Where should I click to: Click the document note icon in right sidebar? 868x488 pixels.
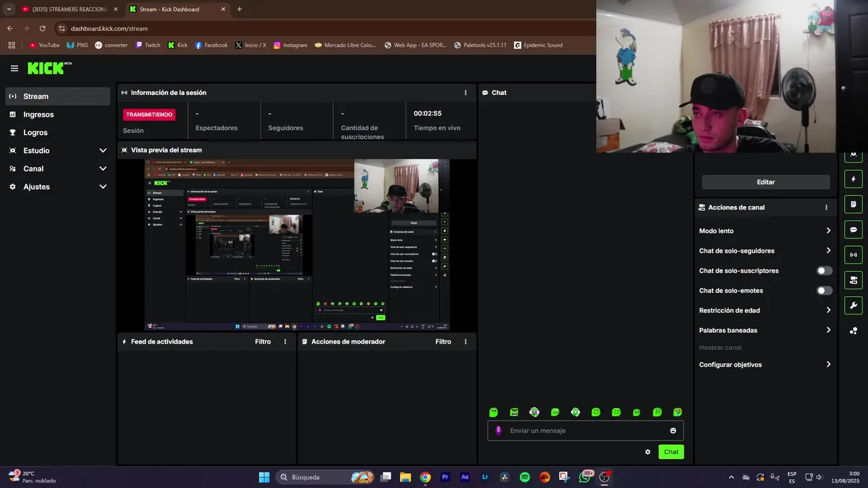point(853,204)
